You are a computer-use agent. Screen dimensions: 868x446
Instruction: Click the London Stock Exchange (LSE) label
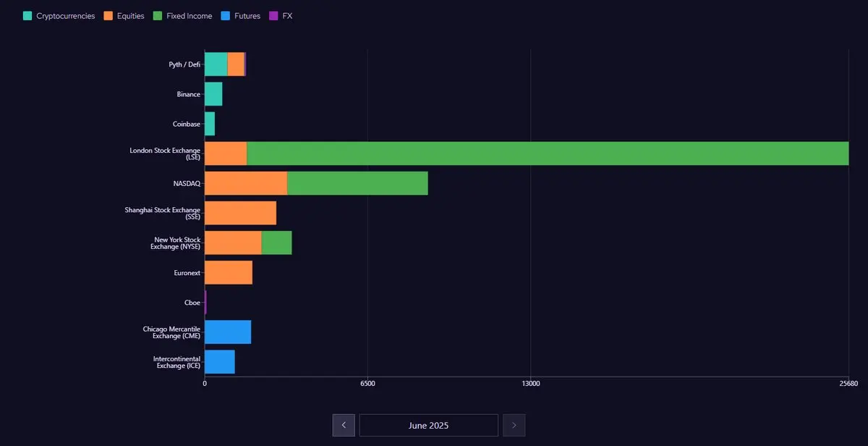[165, 153]
